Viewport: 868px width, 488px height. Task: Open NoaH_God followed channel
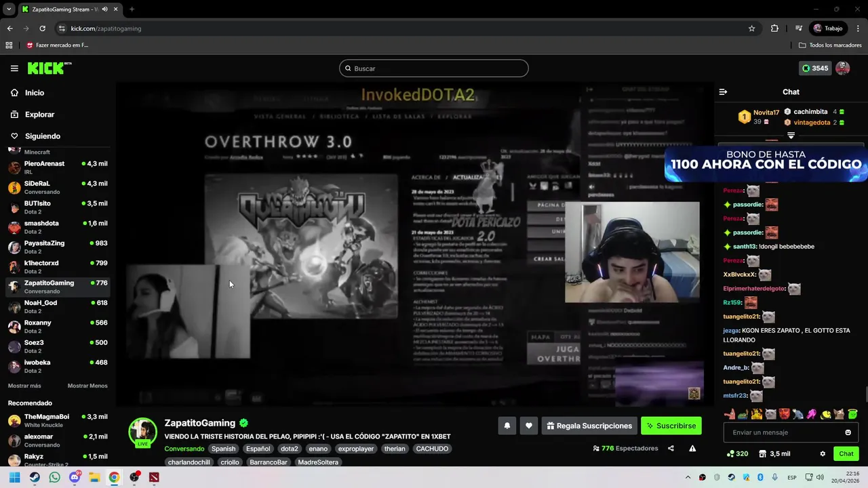(57, 306)
